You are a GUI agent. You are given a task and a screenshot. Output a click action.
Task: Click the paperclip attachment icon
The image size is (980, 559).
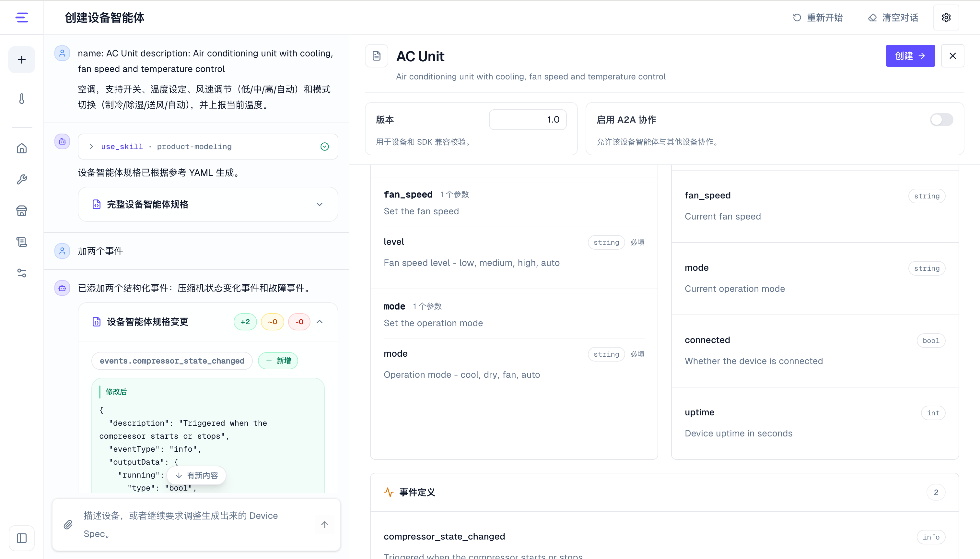point(68,524)
